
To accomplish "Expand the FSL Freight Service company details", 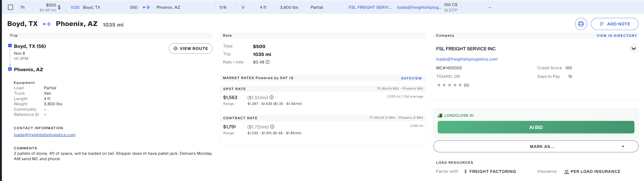I will click(633, 49).
